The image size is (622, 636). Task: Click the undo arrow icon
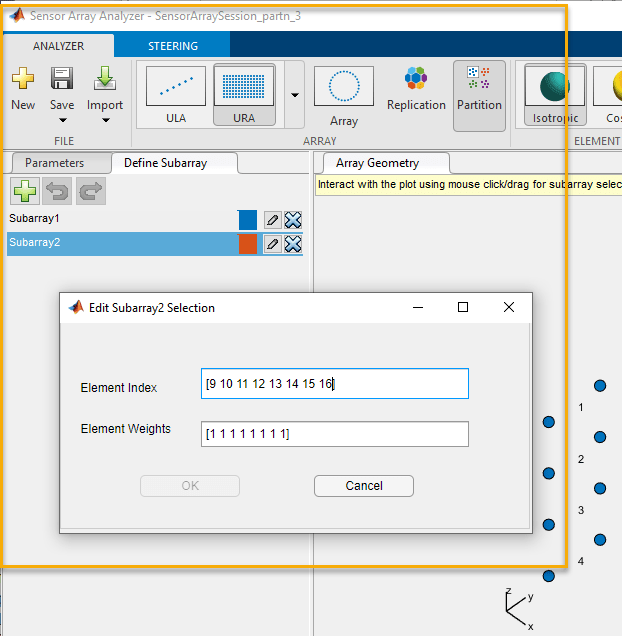(x=57, y=191)
